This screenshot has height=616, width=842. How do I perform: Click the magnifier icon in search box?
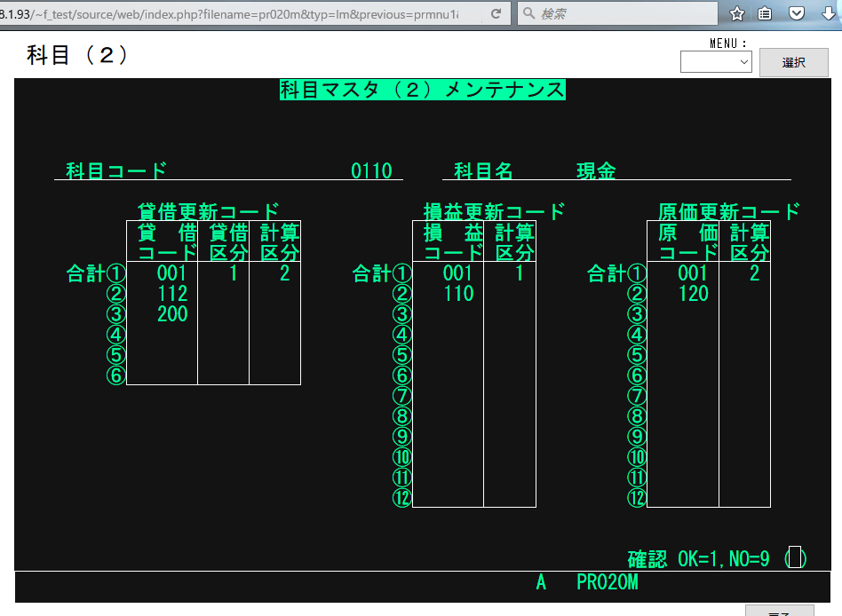(x=529, y=13)
